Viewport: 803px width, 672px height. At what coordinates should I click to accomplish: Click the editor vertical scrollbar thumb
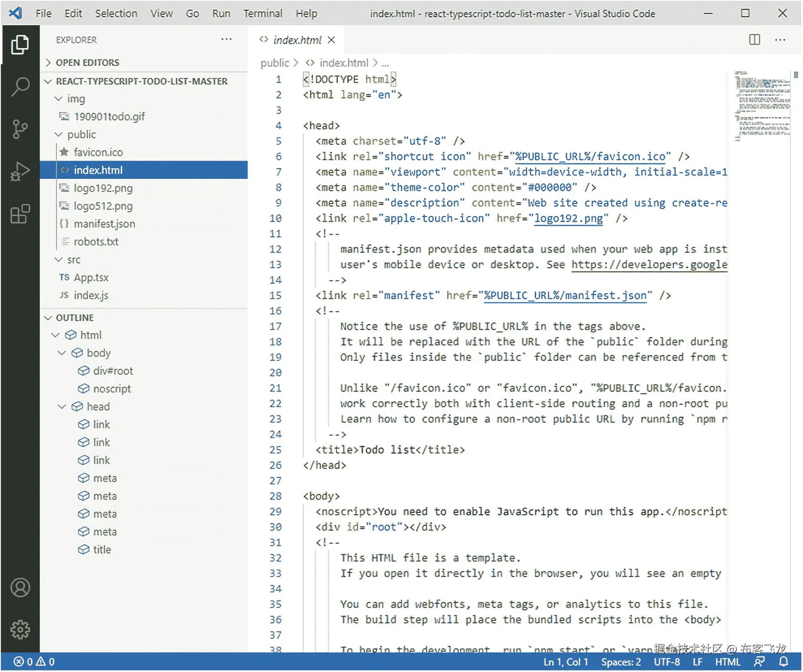click(x=796, y=75)
